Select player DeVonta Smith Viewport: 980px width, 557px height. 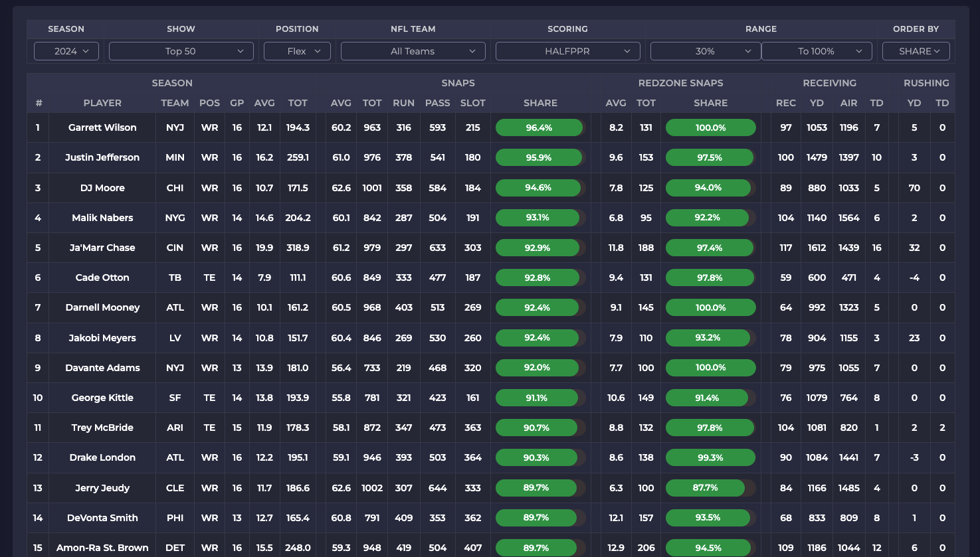coord(102,518)
